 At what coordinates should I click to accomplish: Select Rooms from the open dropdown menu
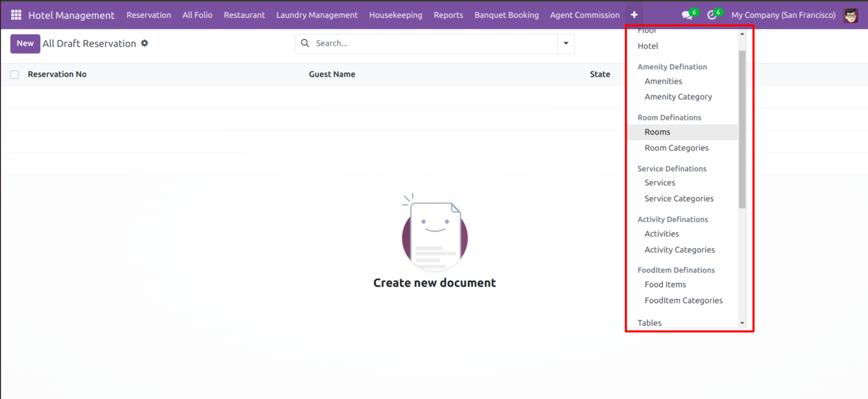(x=657, y=132)
